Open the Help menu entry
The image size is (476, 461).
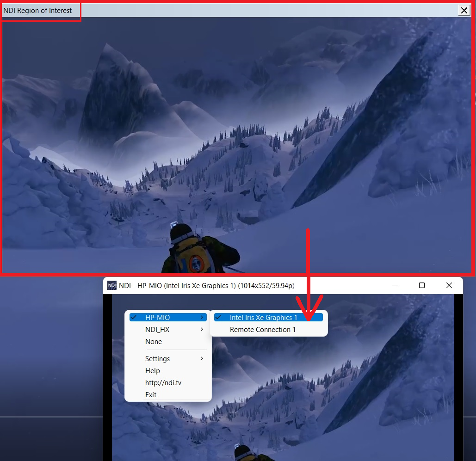pos(153,370)
